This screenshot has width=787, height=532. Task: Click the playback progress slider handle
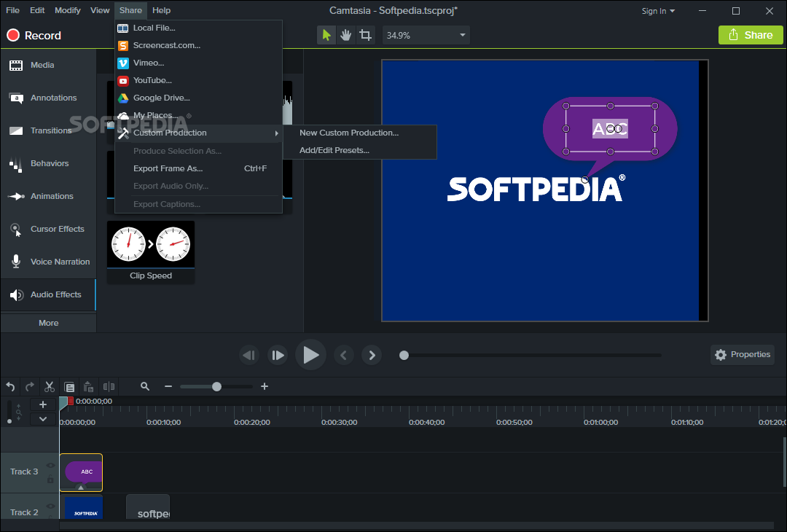tap(404, 356)
